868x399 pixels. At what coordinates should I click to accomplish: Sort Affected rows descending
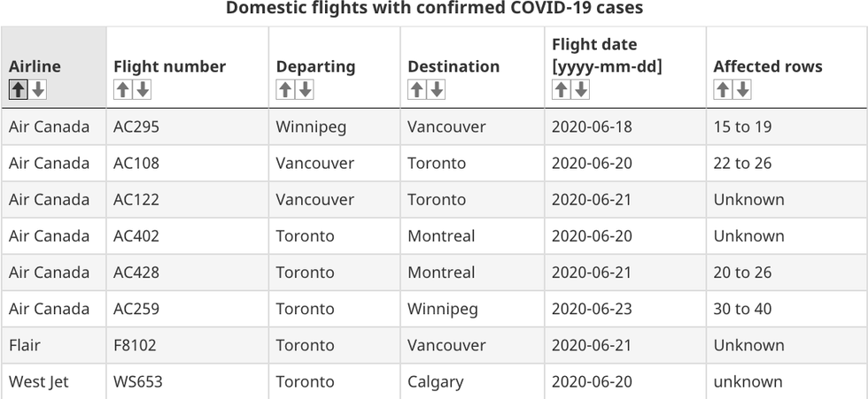click(x=742, y=89)
